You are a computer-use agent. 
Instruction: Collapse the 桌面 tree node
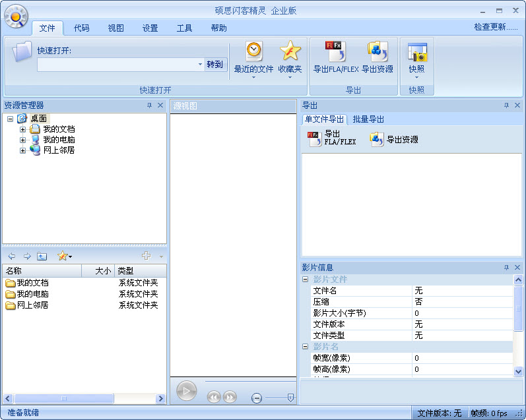point(11,119)
